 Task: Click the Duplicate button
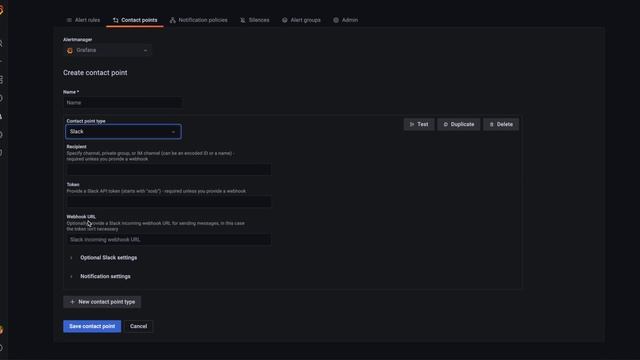[x=459, y=124]
